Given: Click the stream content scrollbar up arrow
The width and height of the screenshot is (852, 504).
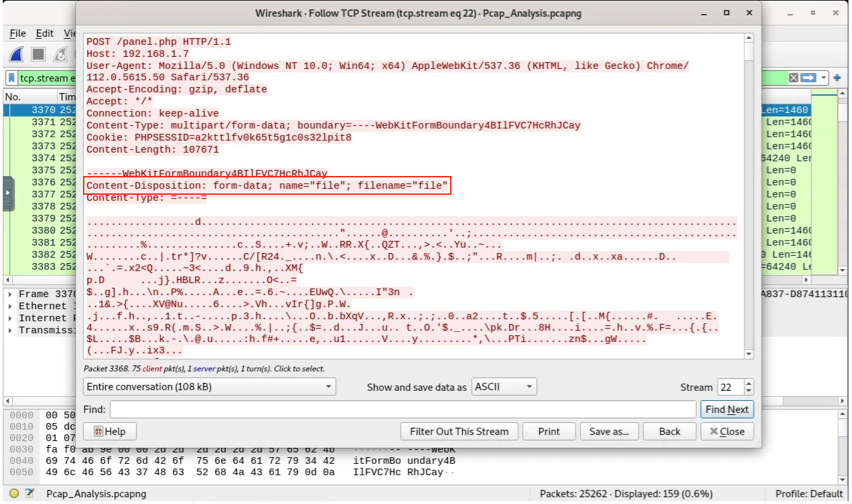Looking at the screenshot, I should pos(750,37).
